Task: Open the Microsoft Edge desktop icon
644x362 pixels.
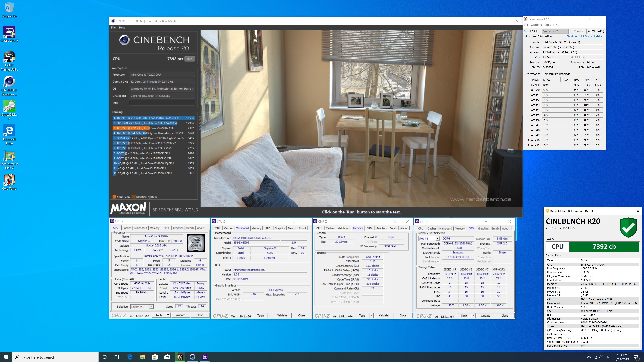Action: pyautogui.click(x=9, y=135)
